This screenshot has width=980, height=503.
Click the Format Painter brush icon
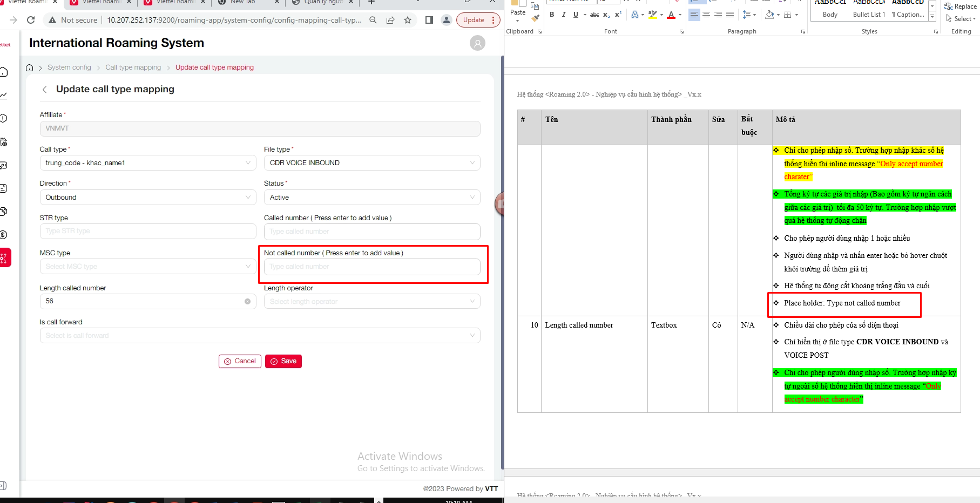coord(535,18)
